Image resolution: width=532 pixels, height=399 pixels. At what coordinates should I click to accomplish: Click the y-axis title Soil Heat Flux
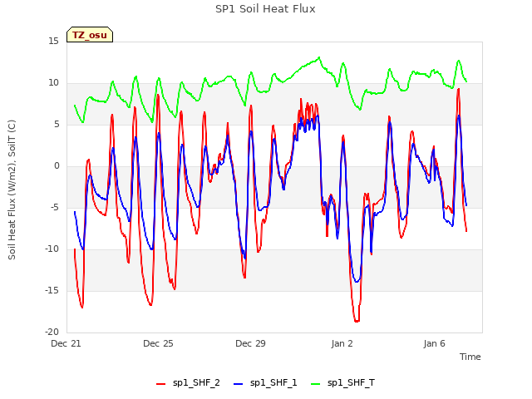click(12, 190)
